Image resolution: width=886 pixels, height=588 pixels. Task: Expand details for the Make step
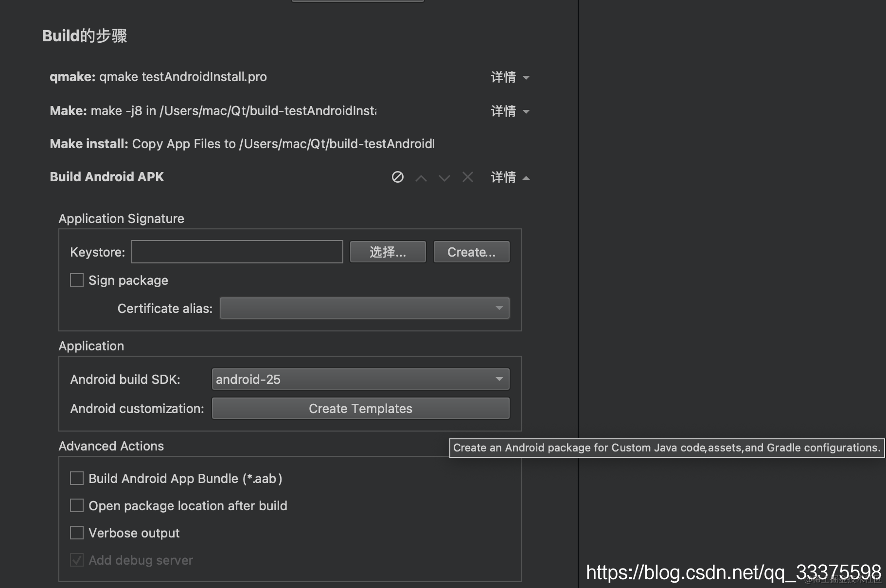(510, 111)
